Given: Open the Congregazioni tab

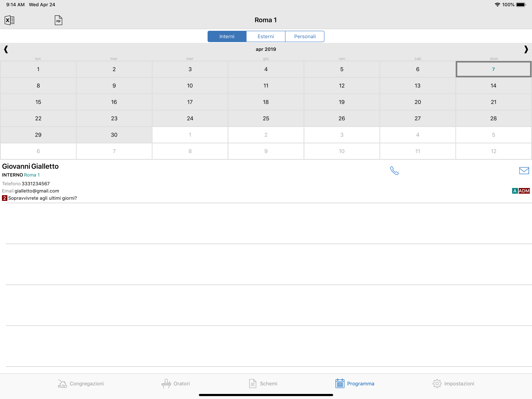Looking at the screenshot, I should [81, 384].
